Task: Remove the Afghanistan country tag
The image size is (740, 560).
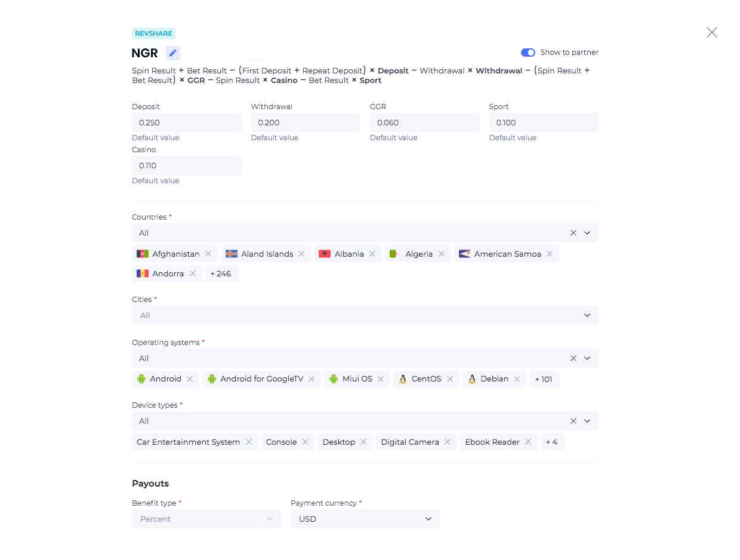Action: [208, 254]
